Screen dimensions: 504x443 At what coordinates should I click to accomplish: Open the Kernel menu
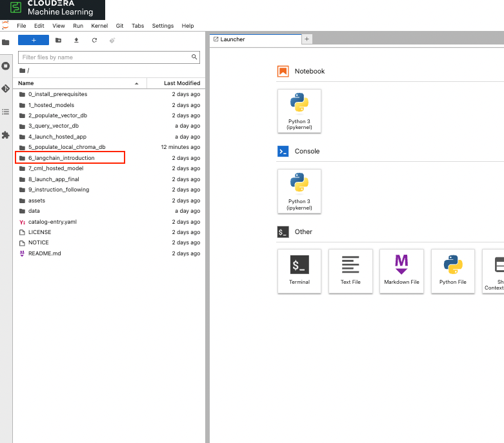(99, 26)
